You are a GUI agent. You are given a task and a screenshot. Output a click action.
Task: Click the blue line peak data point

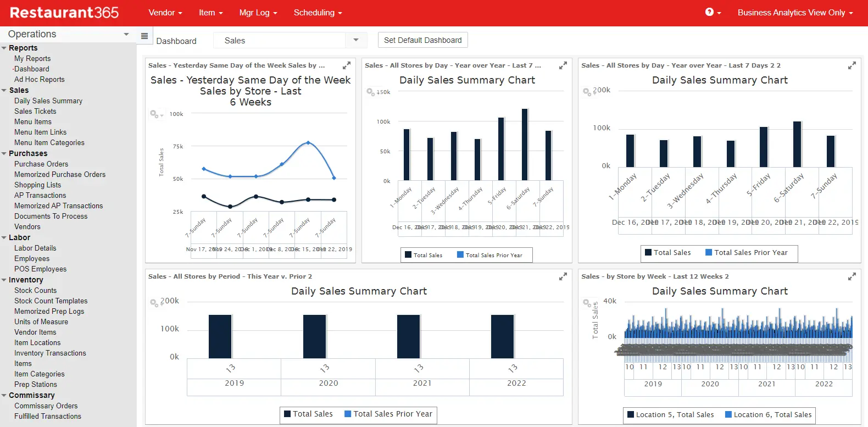(308, 143)
